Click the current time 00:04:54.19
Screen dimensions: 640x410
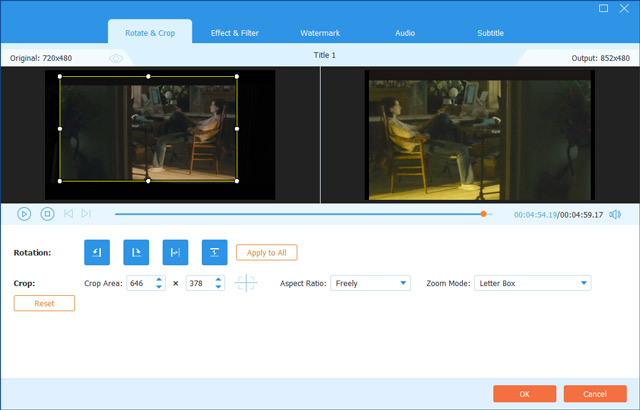coord(535,215)
